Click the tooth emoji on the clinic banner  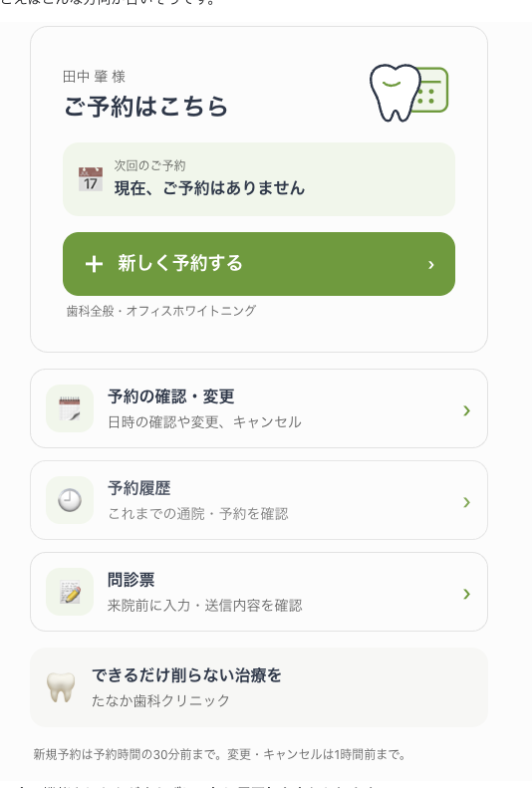click(61, 687)
